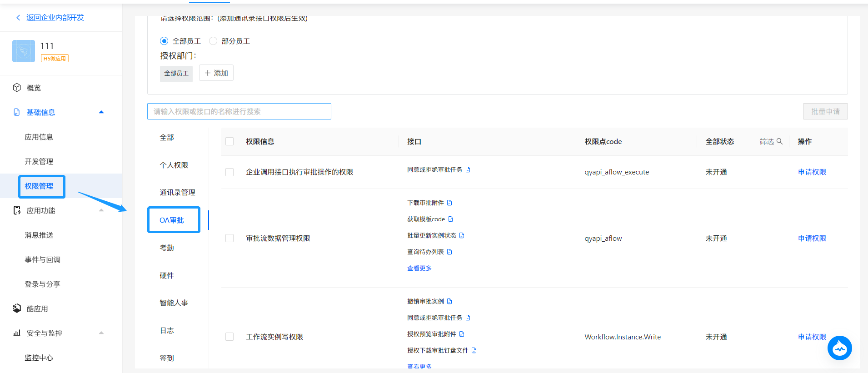Click the floating assistant chat icon
868x373 pixels.
839,348
